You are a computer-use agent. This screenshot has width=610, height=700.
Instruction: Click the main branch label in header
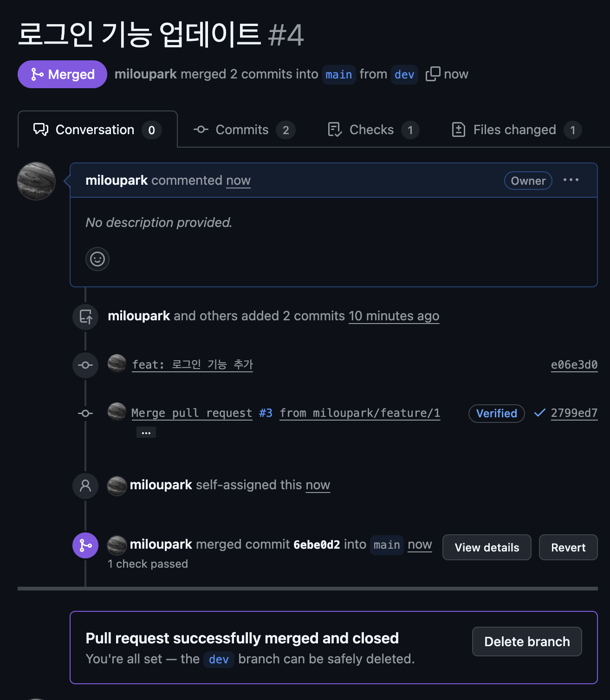339,75
